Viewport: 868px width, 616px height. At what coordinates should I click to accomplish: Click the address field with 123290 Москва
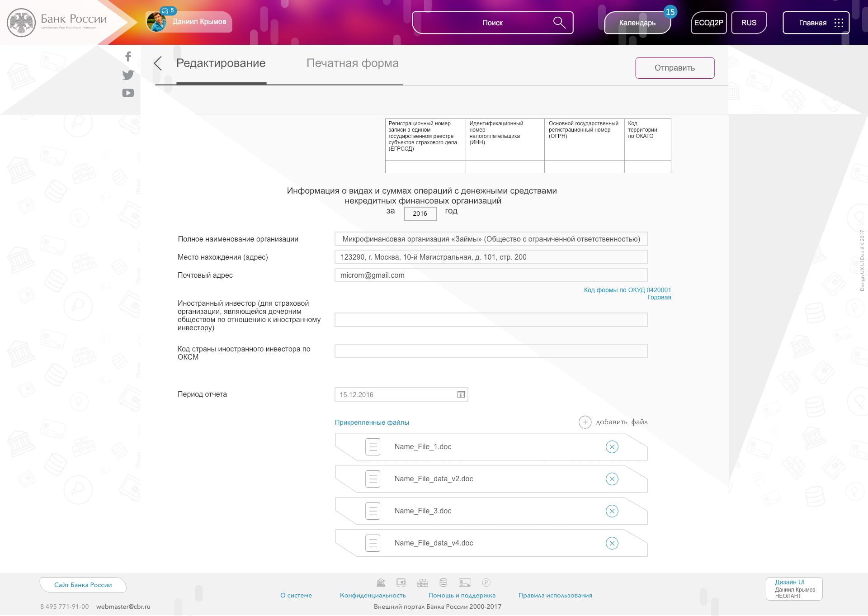491,257
